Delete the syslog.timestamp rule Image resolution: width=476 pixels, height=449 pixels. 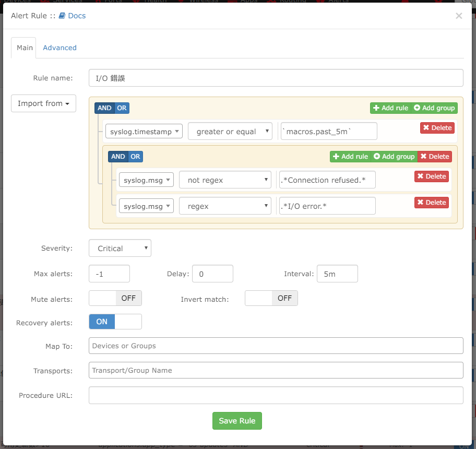[x=437, y=128]
